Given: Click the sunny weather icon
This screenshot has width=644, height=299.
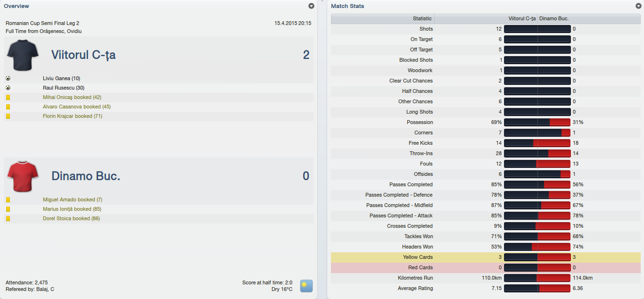Looking at the screenshot, I should pos(306,286).
